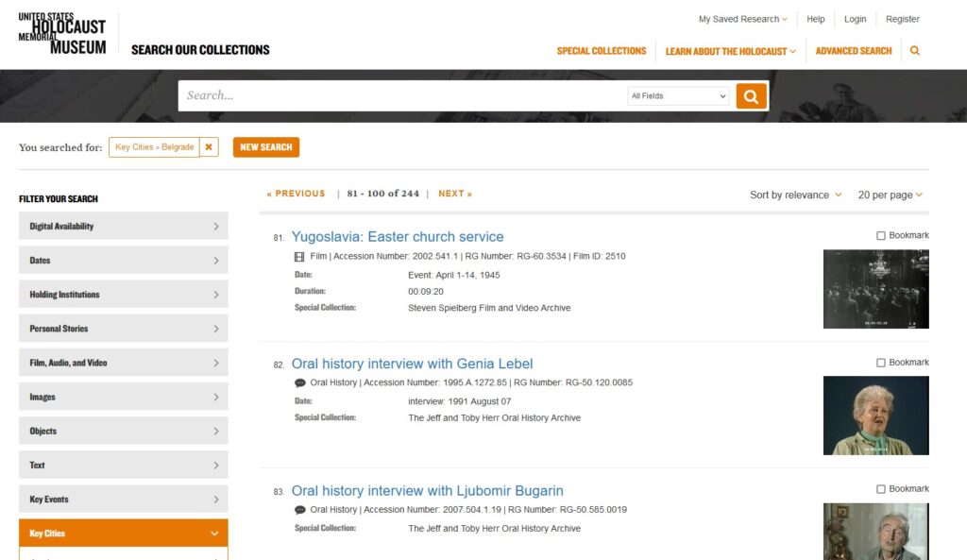Viewport: 967px width, 560px height.
Task: Bookmark Yugoslavia Easter church service result
Action: [x=881, y=236]
